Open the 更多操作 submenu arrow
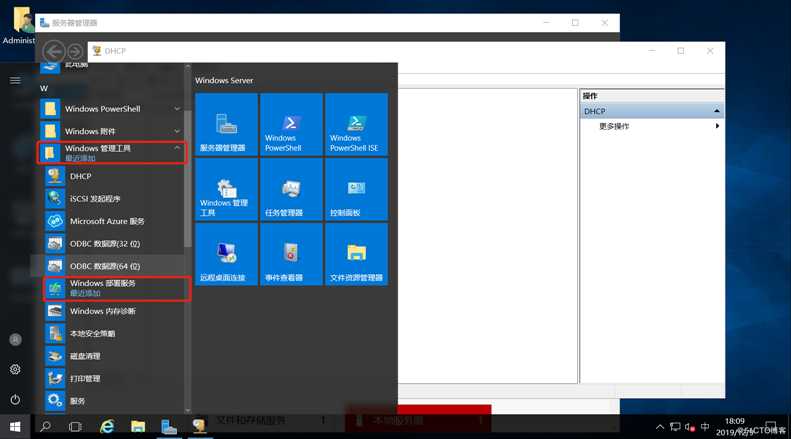 coord(717,126)
